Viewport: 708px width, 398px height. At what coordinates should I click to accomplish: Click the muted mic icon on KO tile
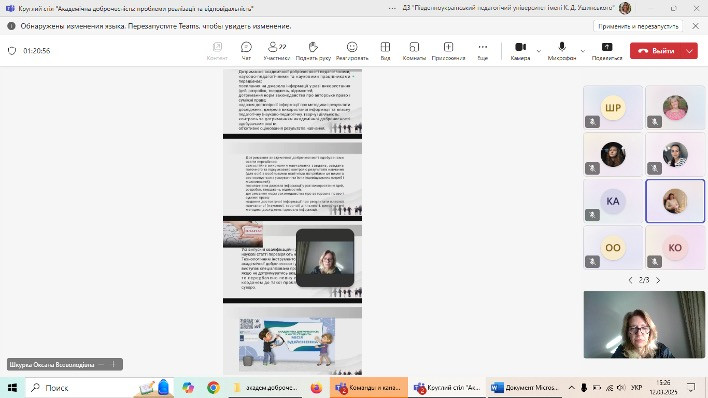pos(654,262)
